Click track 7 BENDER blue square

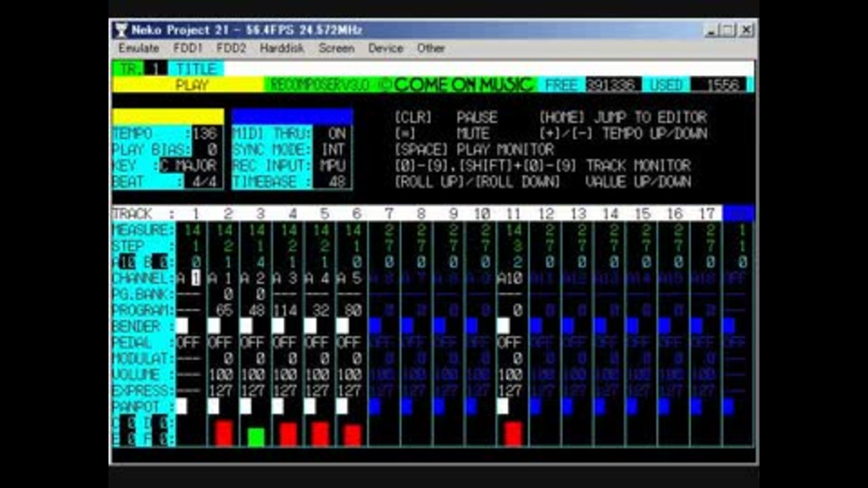374,326
